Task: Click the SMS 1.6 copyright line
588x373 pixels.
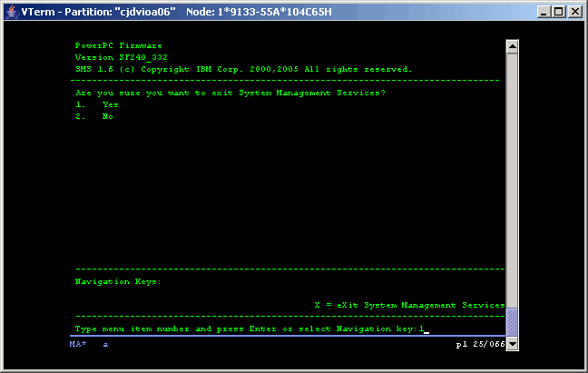Action: [x=243, y=69]
